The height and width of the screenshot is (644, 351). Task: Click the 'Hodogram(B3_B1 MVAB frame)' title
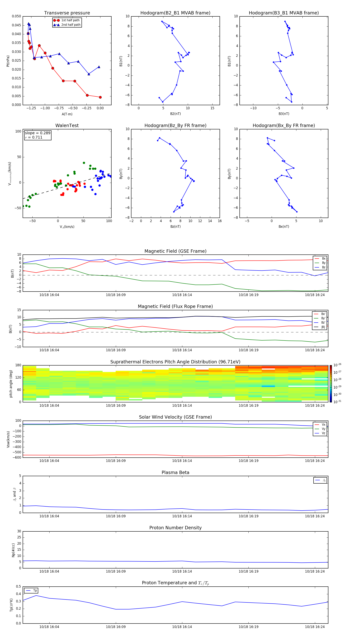pyautogui.click(x=284, y=13)
